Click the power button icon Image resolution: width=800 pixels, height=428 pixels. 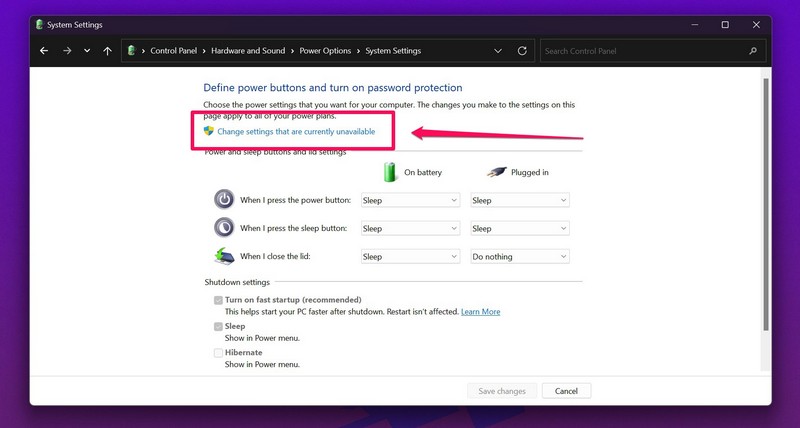pyautogui.click(x=224, y=199)
